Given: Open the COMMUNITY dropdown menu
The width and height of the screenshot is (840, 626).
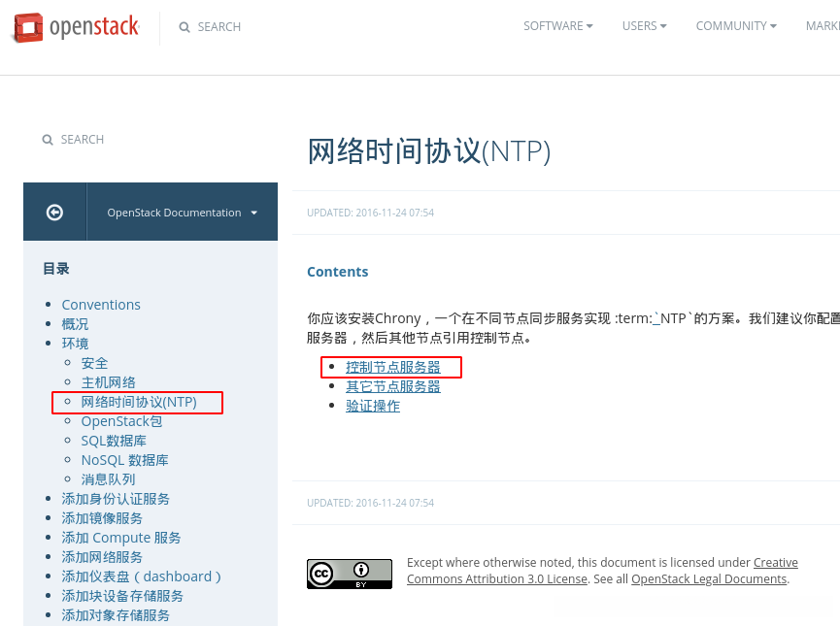Looking at the screenshot, I should coord(736,26).
